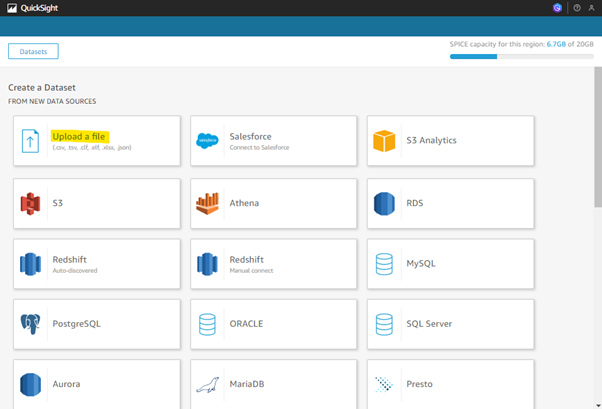Click the PostgreSQL elephant icon
Viewport: 602px width, 409px height.
point(30,324)
